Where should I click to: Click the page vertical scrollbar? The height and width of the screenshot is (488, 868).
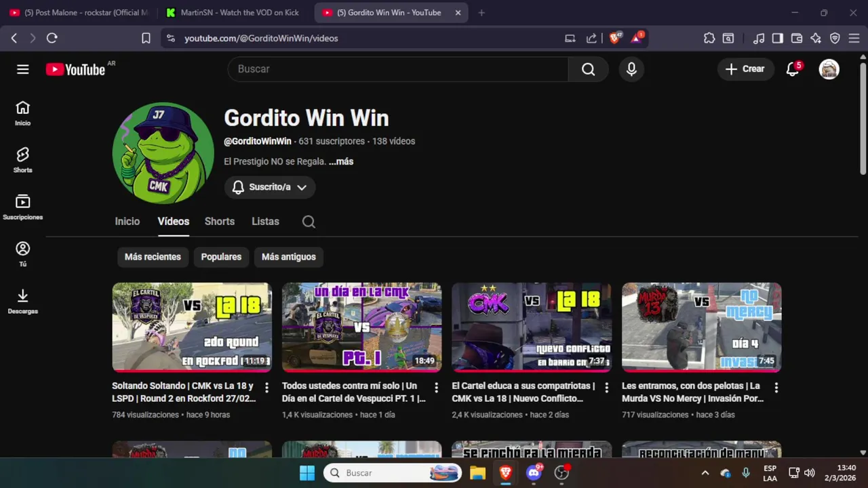863,119
